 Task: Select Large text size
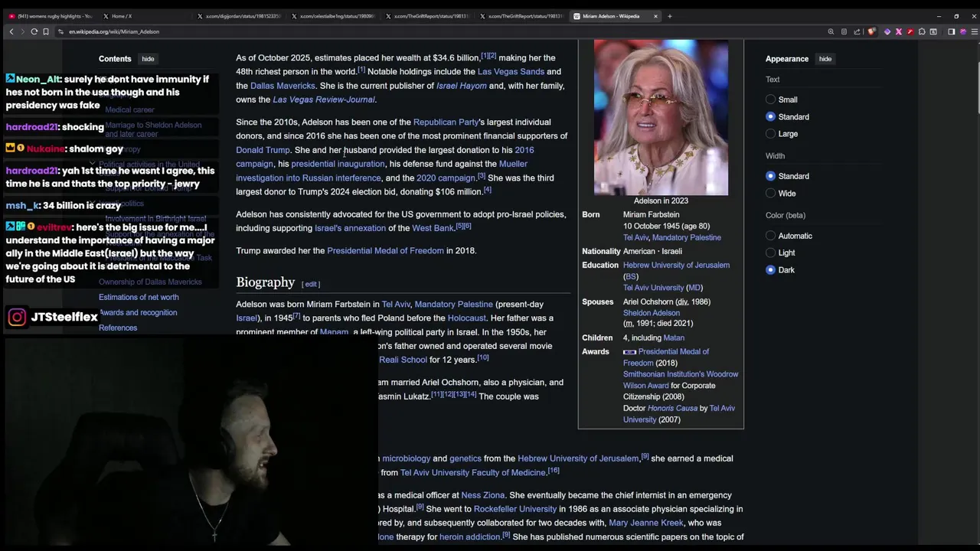coord(770,134)
